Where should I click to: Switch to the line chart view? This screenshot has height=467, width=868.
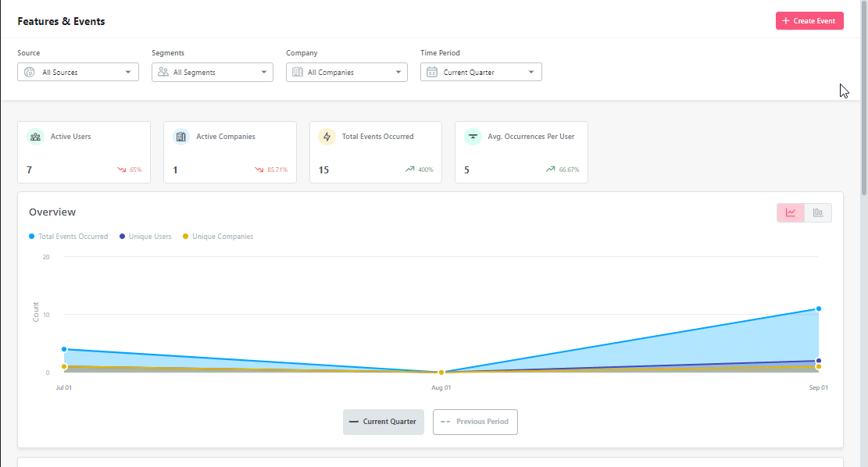coord(790,212)
